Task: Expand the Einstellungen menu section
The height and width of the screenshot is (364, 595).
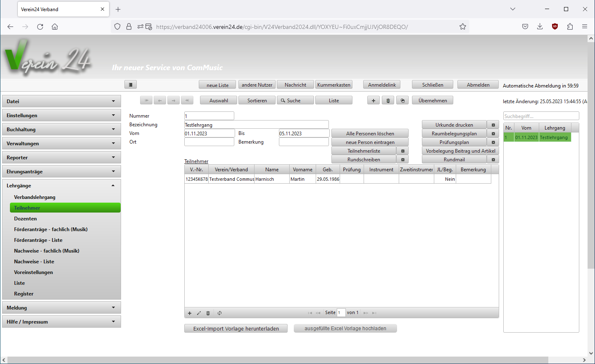Action: click(62, 115)
